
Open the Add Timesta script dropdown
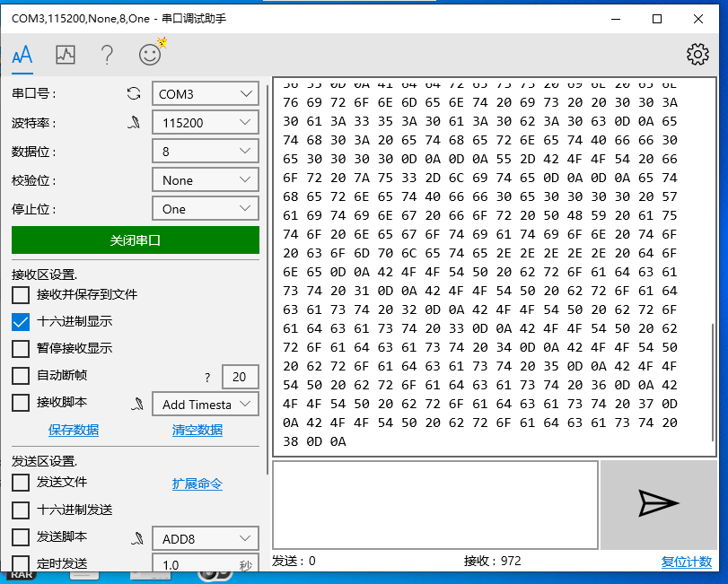coord(206,405)
